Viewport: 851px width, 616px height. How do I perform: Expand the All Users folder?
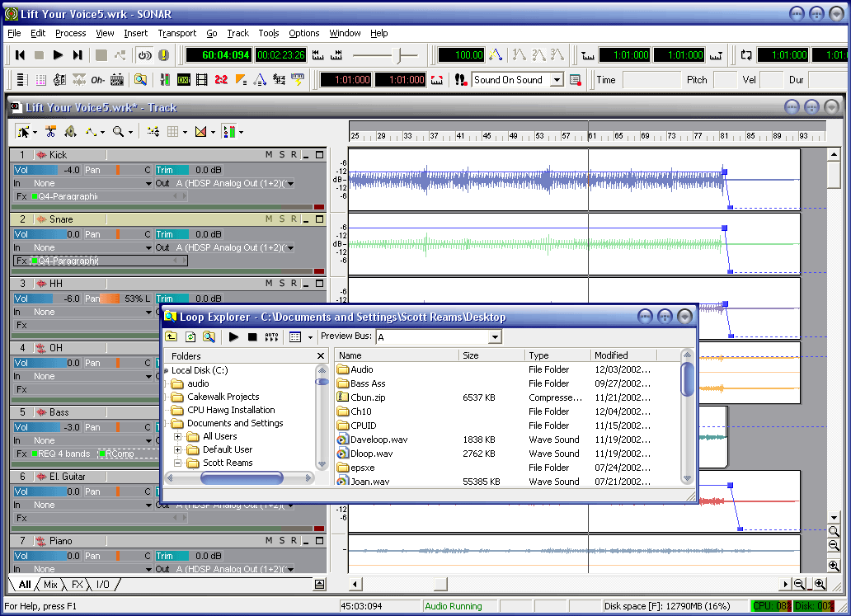(177, 436)
